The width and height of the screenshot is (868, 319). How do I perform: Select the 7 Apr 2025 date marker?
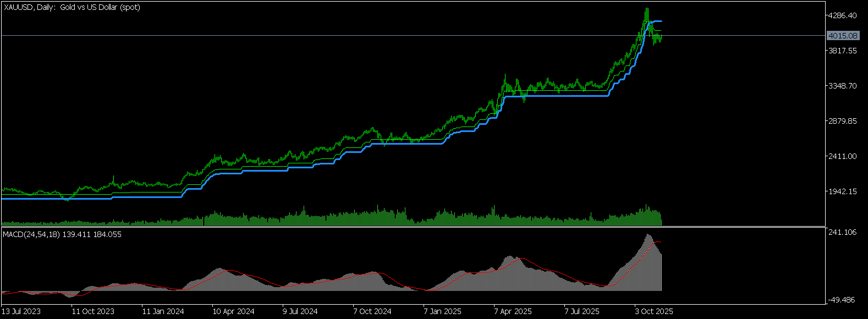click(x=513, y=311)
